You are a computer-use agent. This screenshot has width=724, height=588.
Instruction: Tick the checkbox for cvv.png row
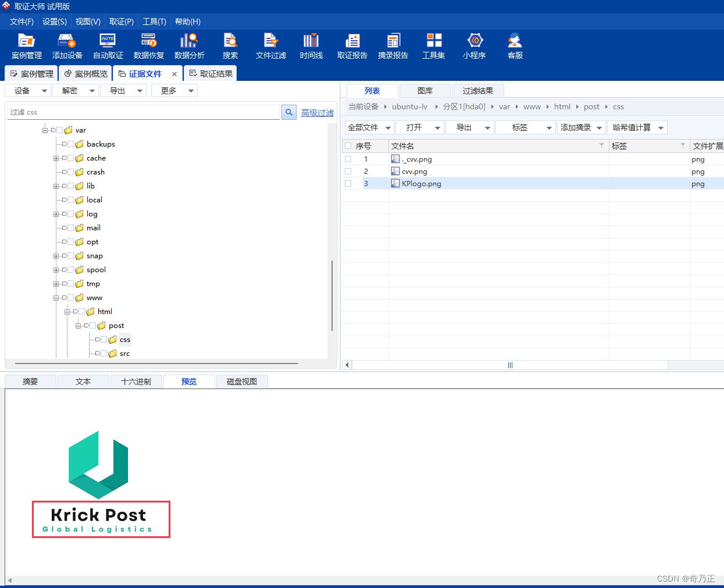click(x=348, y=171)
